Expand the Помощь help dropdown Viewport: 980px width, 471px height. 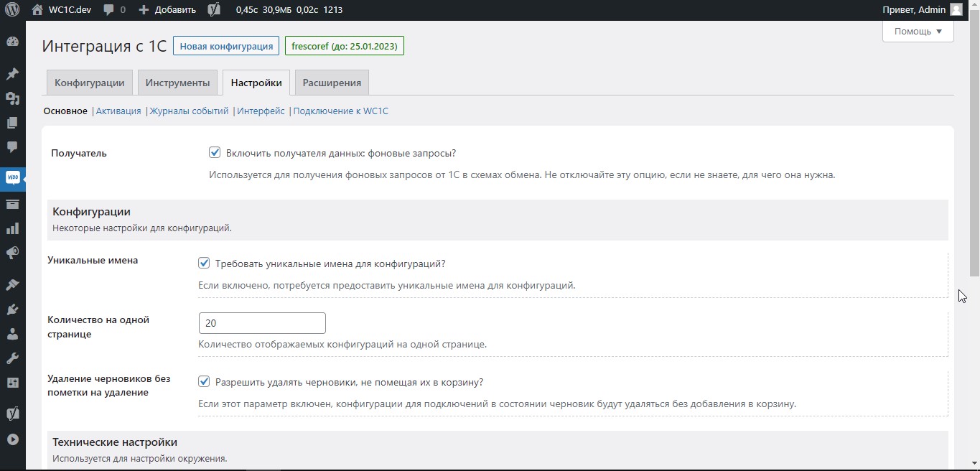(918, 32)
